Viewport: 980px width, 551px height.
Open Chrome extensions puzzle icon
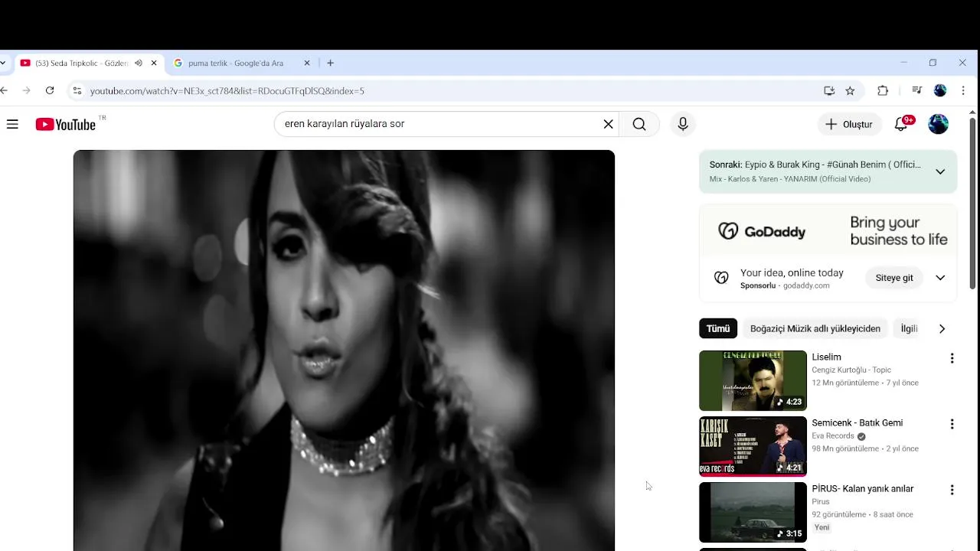(x=883, y=90)
